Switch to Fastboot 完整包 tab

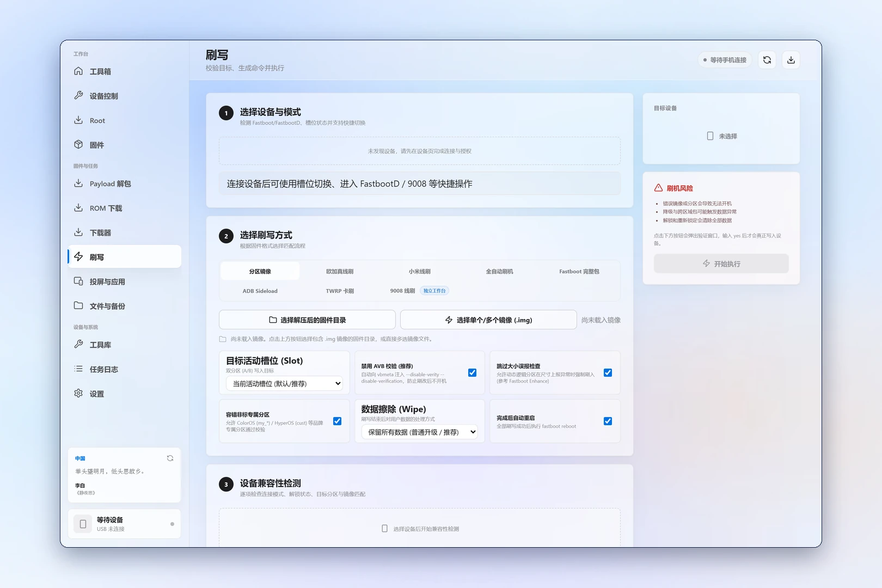[x=579, y=271]
